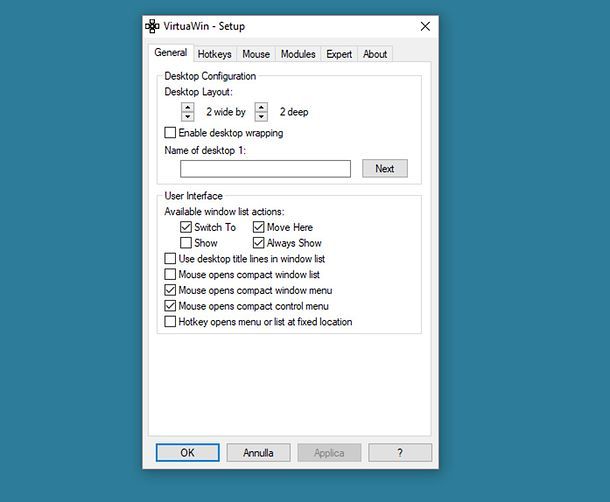Click the Next button for desktop name
This screenshot has height=502, width=610.
(x=385, y=169)
